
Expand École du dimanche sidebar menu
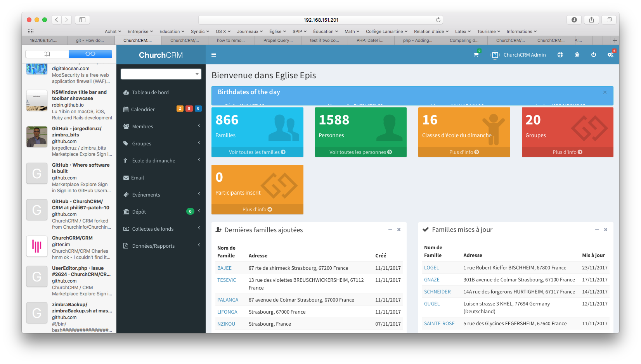(x=161, y=160)
